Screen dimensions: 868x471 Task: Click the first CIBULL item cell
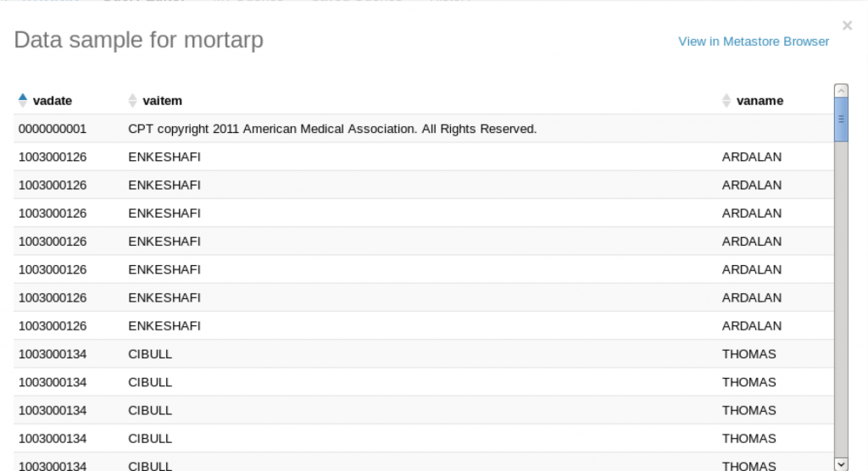pyautogui.click(x=150, y=354)
